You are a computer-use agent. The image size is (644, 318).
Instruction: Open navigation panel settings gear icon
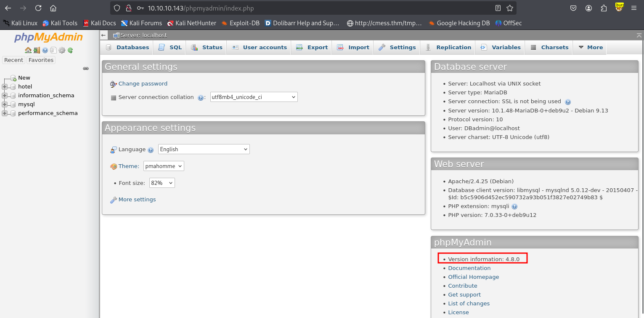(62, 50)
